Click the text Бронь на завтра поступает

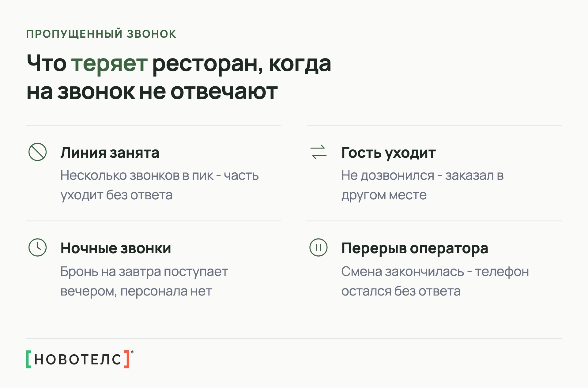click(144, 272)
